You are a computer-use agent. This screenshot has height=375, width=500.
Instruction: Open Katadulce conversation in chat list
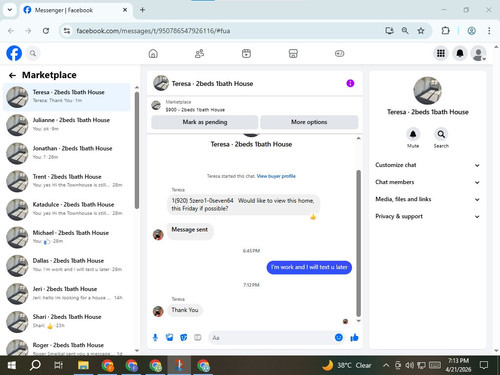tap(66, 209)
